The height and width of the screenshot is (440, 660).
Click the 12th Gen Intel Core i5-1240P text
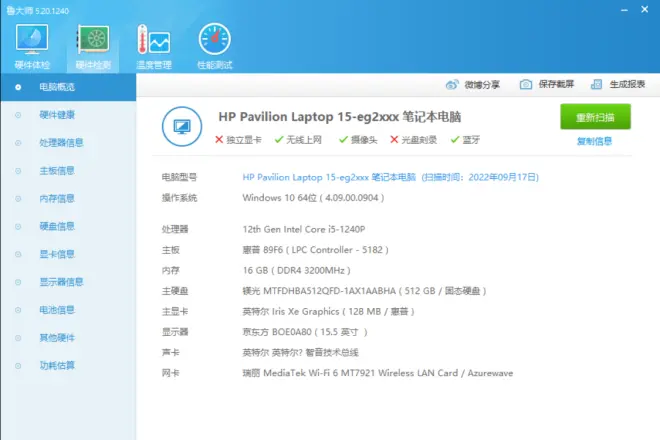[x=303, y=229]
